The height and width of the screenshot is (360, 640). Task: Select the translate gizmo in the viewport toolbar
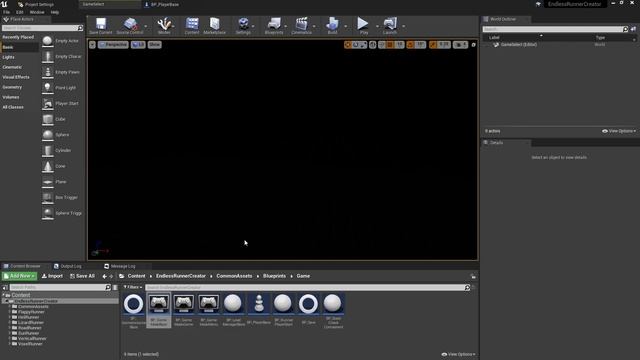[x=348, y=44]
